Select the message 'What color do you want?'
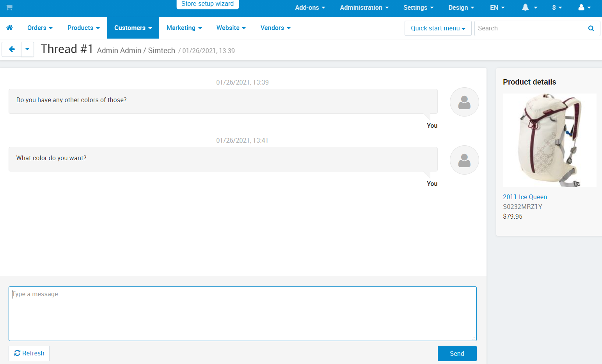The image size is (602, 364). (x=51, y=158)
